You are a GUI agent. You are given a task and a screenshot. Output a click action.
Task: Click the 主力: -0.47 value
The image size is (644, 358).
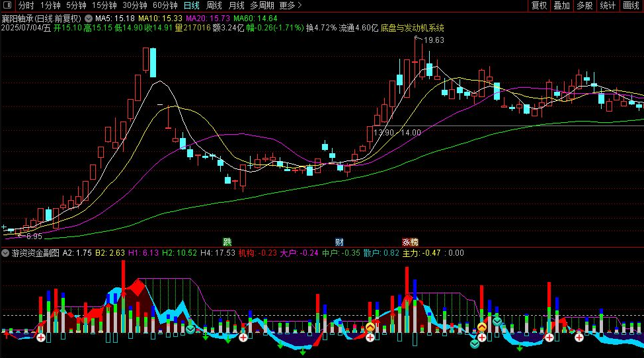[421, 253]
